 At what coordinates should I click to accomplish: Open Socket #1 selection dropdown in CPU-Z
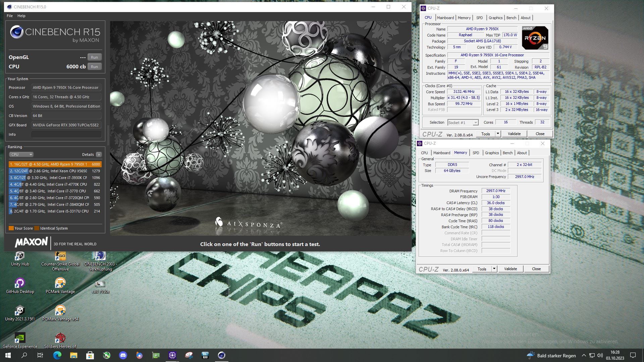point(463,123)
